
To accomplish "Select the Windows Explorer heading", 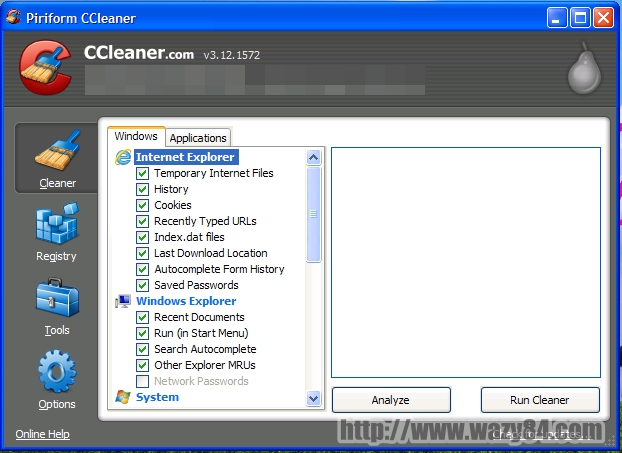I will pos(186,301).
